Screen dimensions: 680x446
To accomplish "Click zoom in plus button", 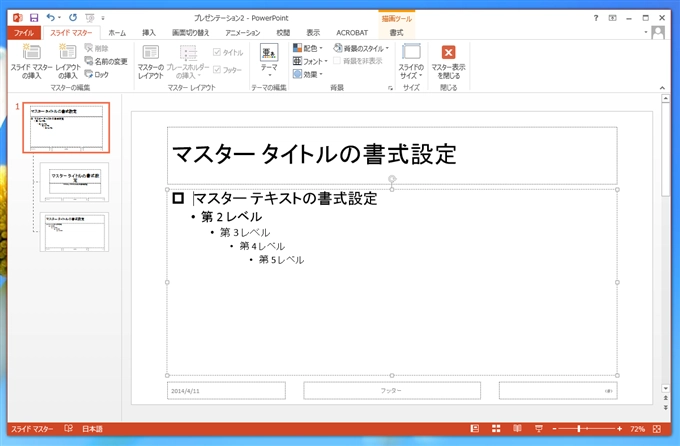I will coord(619,429).
